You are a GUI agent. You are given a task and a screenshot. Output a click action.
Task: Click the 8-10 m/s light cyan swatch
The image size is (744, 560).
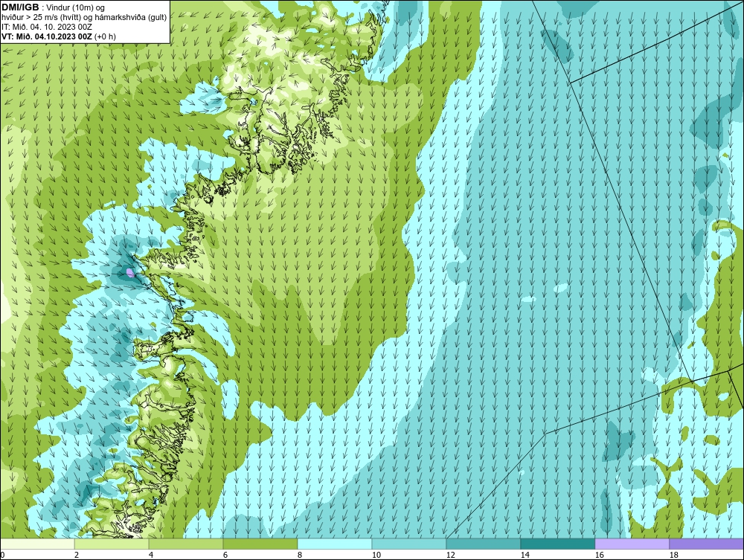click(335, 544)
